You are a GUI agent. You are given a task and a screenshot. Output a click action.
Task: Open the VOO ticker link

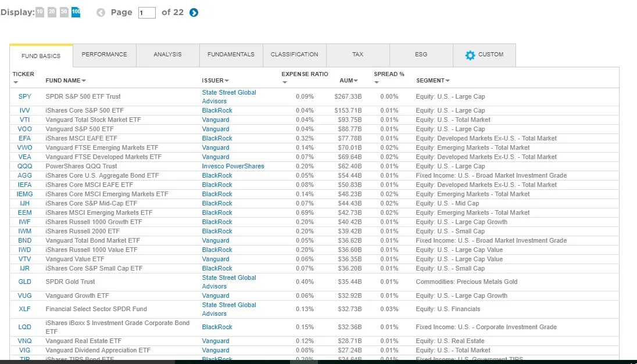pyautogui.click(x=25, y=129)
